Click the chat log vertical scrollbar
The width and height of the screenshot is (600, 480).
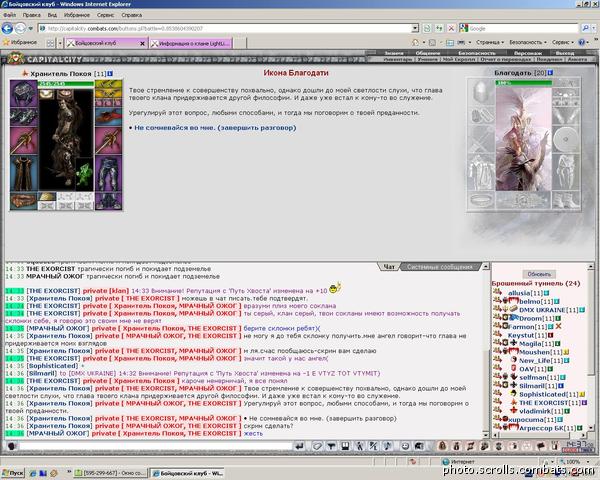(486, 350)
